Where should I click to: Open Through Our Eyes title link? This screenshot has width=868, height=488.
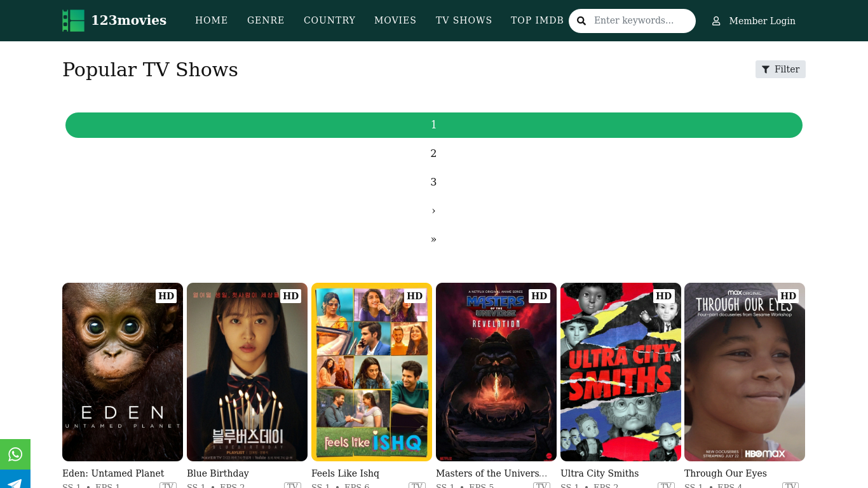point(725,473)
